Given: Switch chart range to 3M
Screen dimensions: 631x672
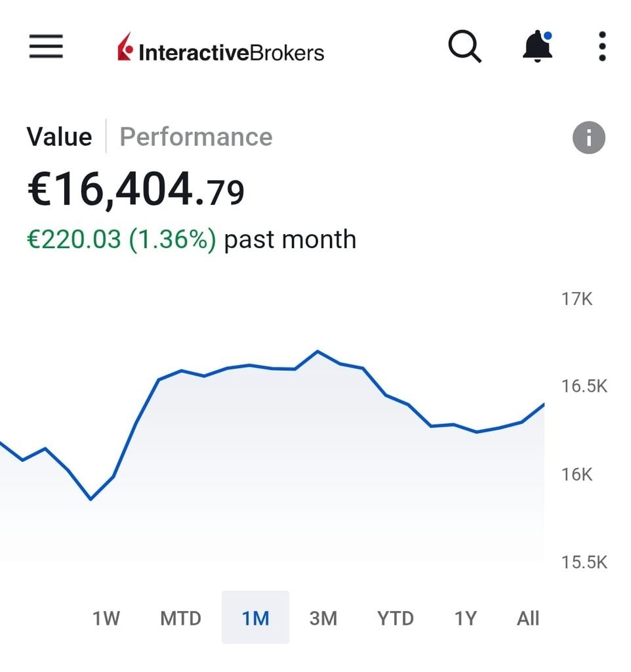Looking at the screenshot, I should pos(323,618).
